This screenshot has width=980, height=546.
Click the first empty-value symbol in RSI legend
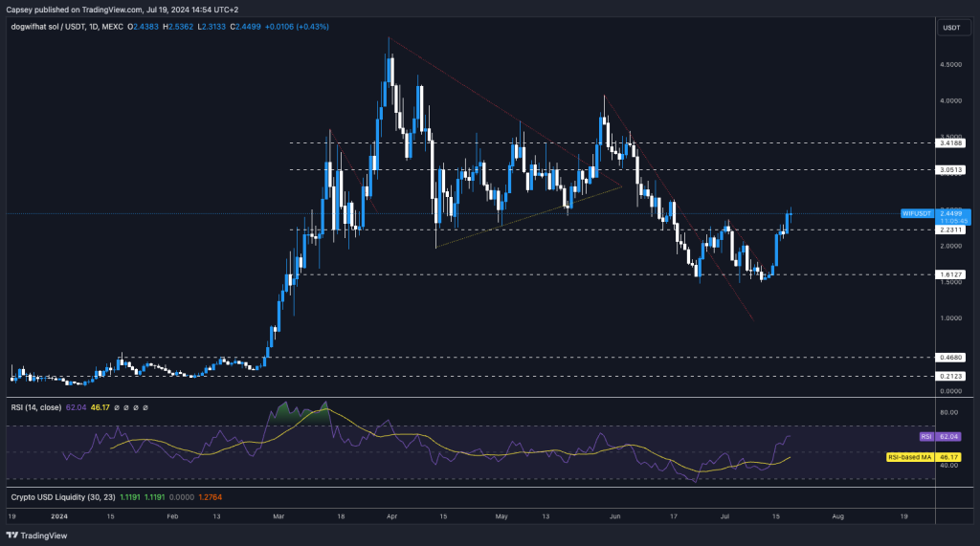pyautogui.click(x=117, y=407)
